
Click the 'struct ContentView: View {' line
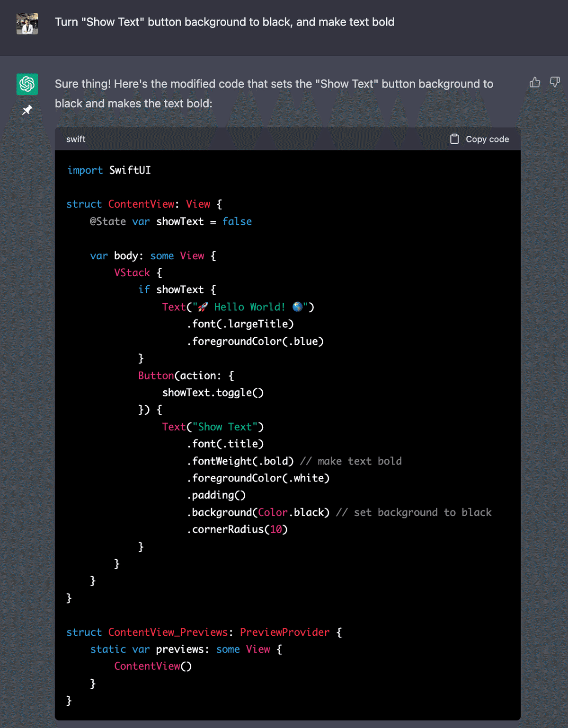[144, 204]
